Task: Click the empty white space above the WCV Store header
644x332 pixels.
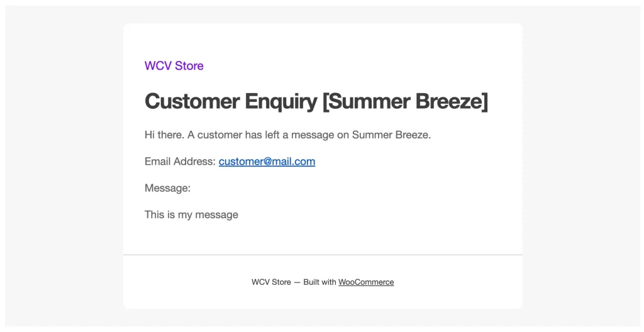Action: pyautogui.click(x=323, y=41)
